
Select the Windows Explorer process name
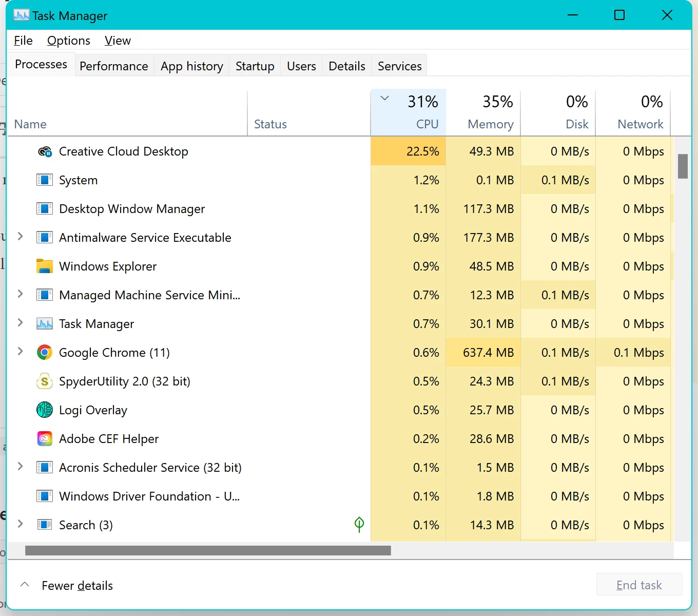108,266
